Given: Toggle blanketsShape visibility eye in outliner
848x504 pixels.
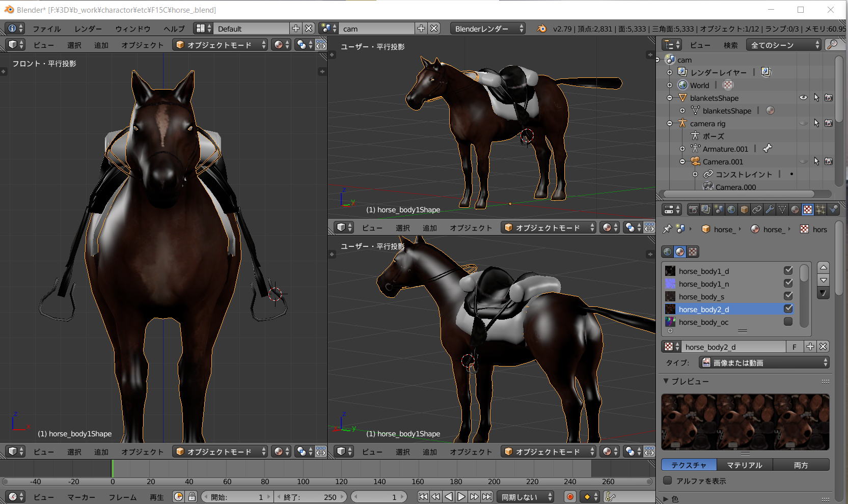Looking at the screenshot, I should pos(803,98).
